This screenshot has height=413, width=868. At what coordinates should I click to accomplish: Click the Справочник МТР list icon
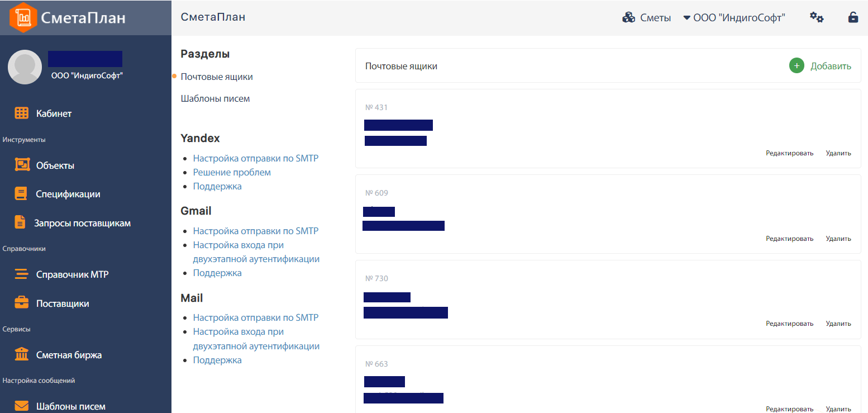coord(21,274)
